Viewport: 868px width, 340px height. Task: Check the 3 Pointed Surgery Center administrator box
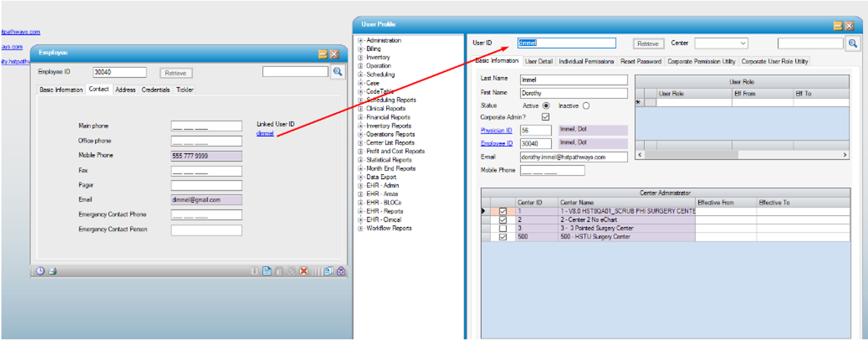[x=502, y=229]
